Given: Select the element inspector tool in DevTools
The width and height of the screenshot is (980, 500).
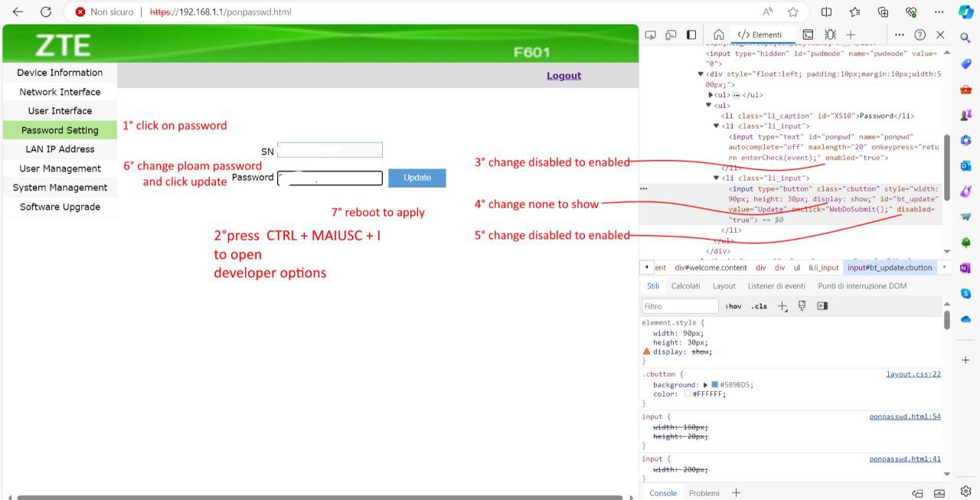Looking at the screenshot, I should click(x=650, y=34).
